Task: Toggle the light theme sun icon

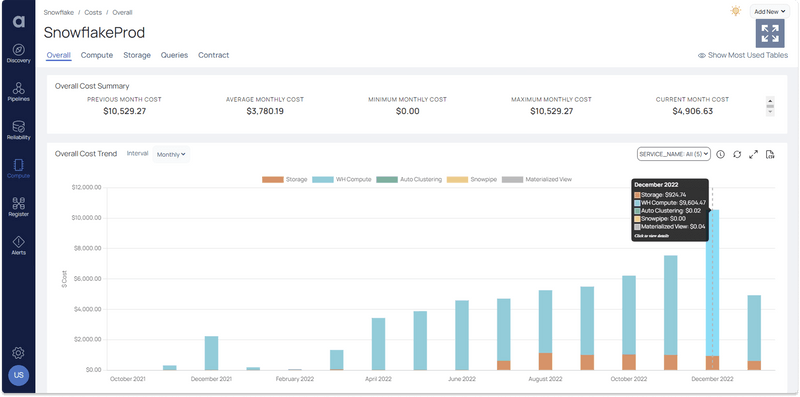Action: (x=735, y=11)
